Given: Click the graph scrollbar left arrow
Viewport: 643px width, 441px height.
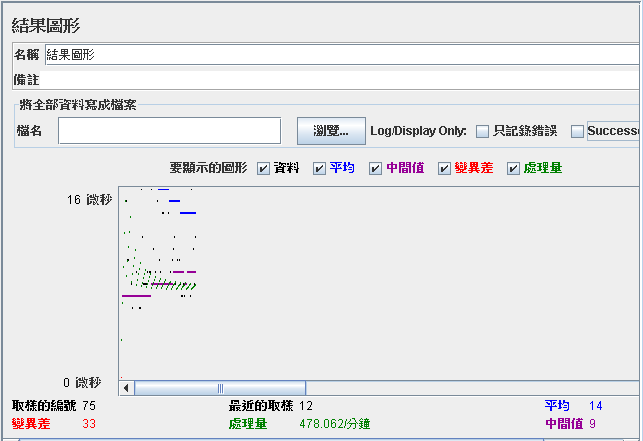Looking at the screenshot, I should point(126,388).
